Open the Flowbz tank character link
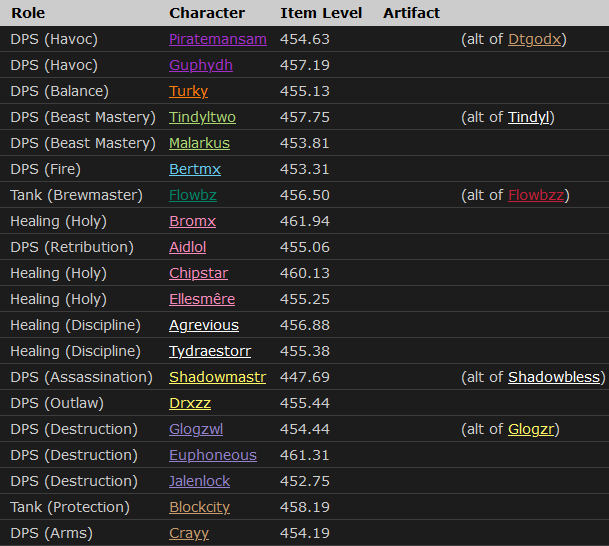 point(192,195)
